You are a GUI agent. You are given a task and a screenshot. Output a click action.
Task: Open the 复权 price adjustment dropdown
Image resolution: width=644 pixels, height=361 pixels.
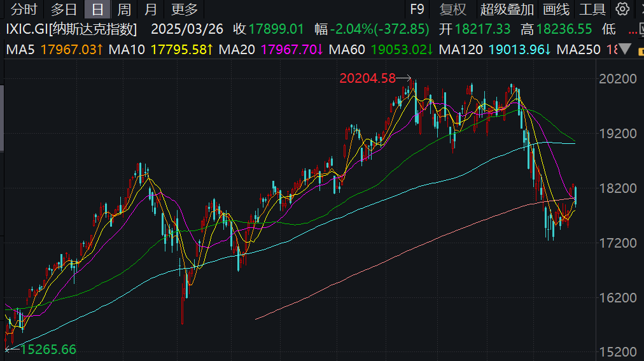(452, 9)
